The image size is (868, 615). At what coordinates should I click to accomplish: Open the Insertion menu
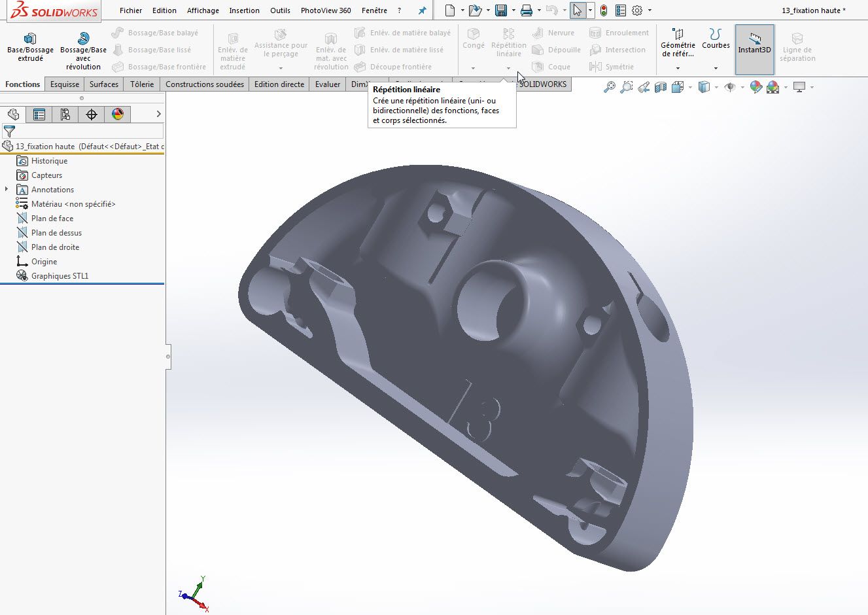click(x=244, y=10)
